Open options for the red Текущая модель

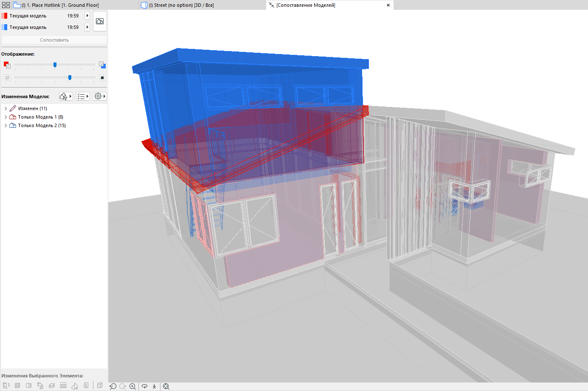coord(87,16)
